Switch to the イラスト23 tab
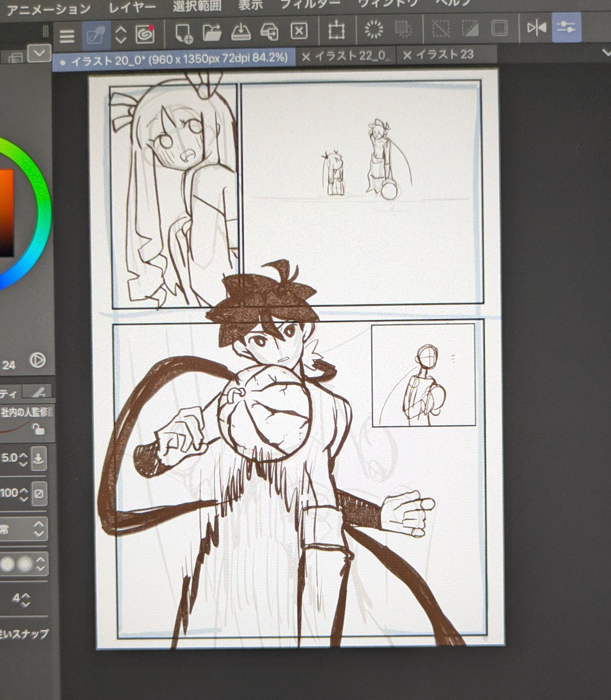Viewport: 611px width, 700px height. [445, 55]
